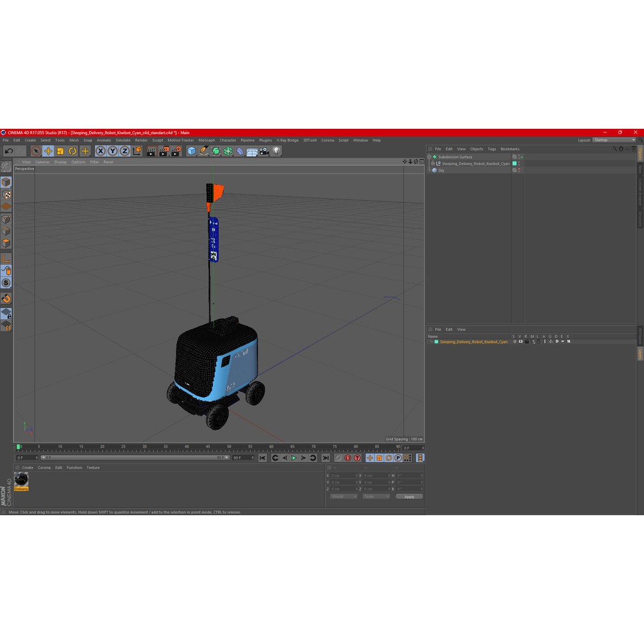Toggle layer View icon in Layer Manager
This screenshot has width=644, height=644.
tap(521, 342)
